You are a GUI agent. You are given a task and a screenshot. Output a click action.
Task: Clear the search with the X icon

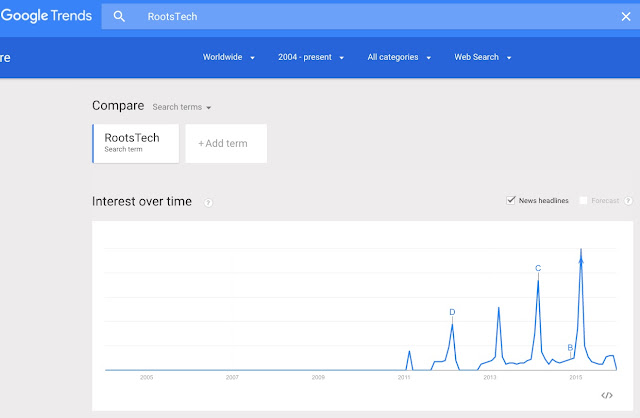(626, 17)
